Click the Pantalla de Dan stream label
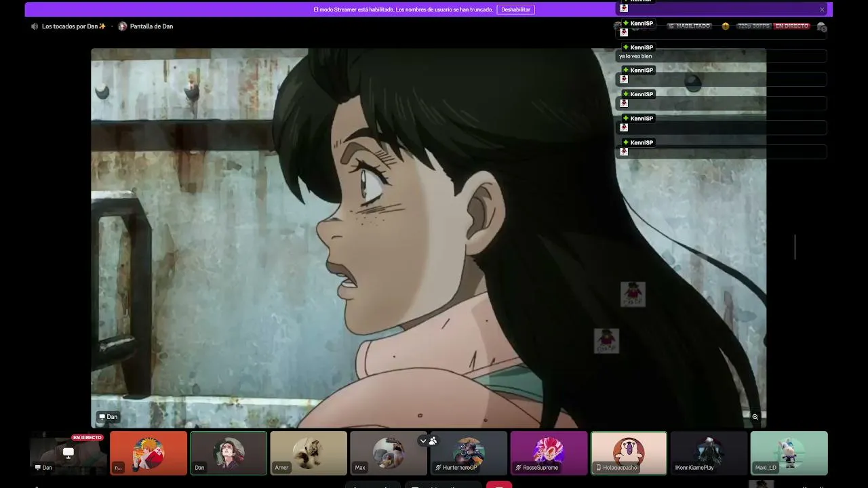 (151, 26)
